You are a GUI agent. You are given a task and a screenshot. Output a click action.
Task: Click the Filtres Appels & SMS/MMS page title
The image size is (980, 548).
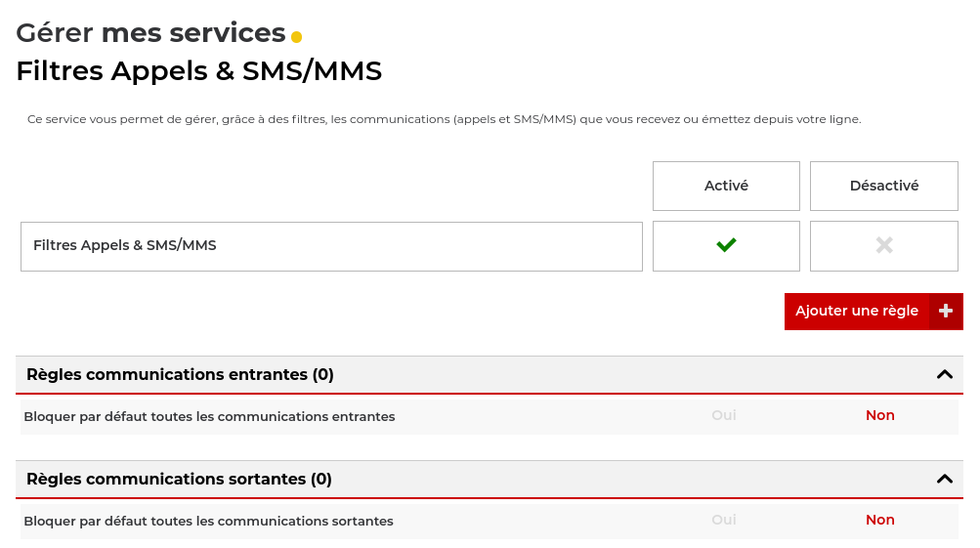[x=198, y=70]
